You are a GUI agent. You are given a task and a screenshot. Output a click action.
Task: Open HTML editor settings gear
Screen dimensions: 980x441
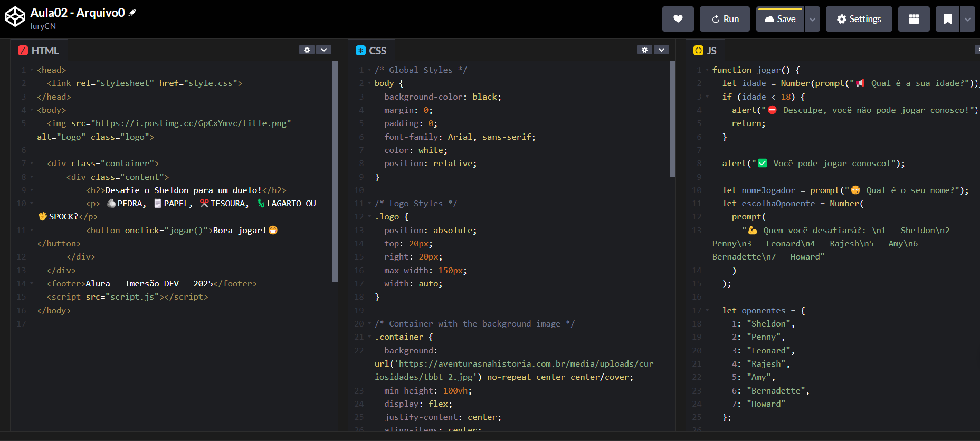(307, 50)
